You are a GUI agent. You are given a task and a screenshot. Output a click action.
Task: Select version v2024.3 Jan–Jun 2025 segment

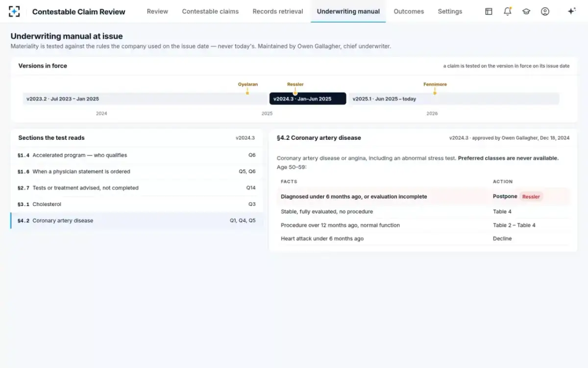point(308,99)
